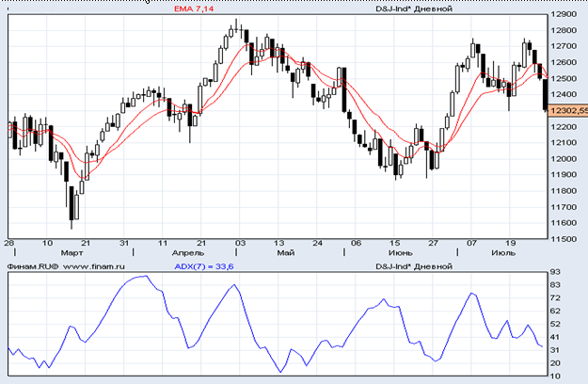
Task: Click the 11500 price axis label
Action: tap(564, 239)
